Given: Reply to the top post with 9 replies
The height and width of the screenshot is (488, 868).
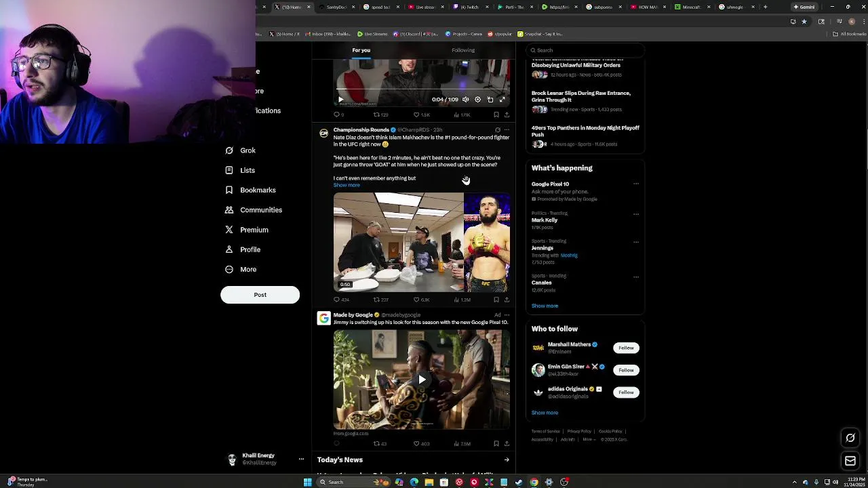Looking at the screenshot, I should click(338, 115).
